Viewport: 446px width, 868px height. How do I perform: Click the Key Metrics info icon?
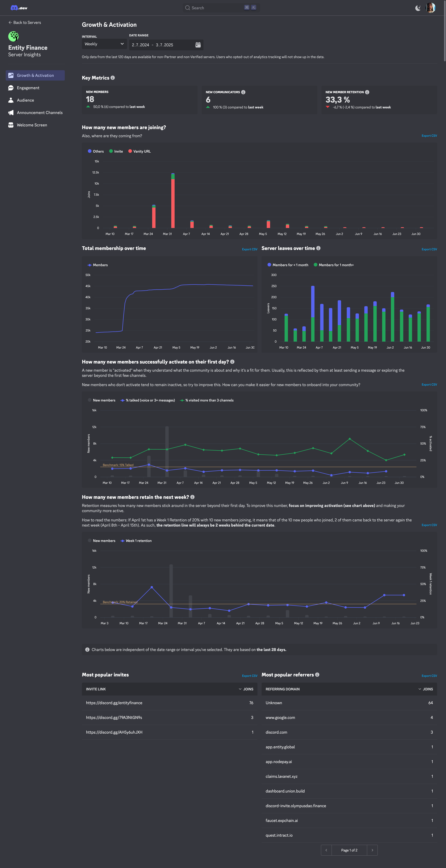click(x=113, y=78)
